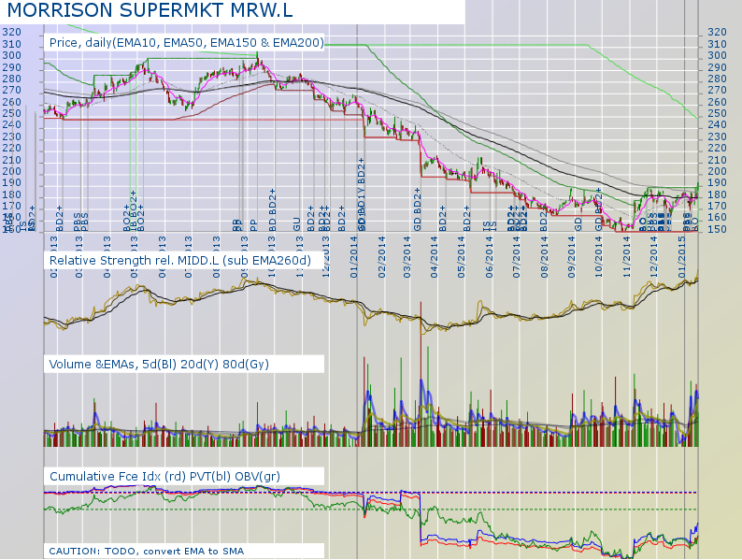Click the 310 value on the right price axis

[717, 44]
